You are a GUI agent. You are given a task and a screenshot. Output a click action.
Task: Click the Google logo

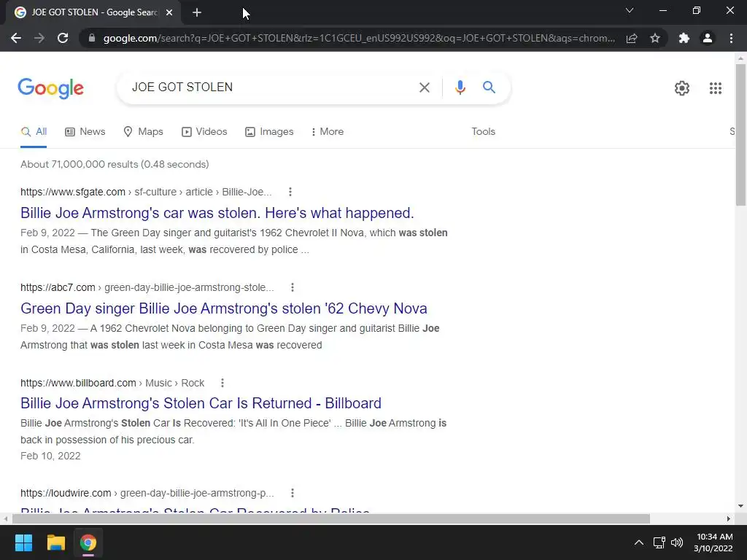(x=51, y=88)
